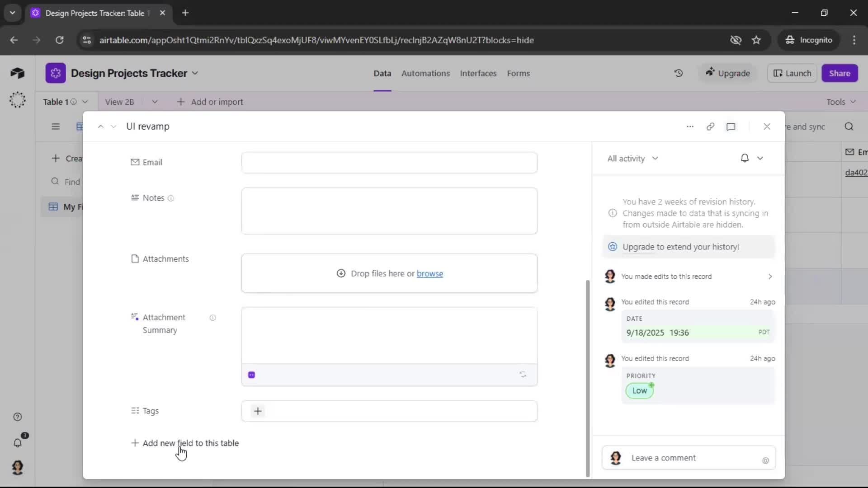
Task: Expand the Tools dropdown
Action: pos(841,102)
